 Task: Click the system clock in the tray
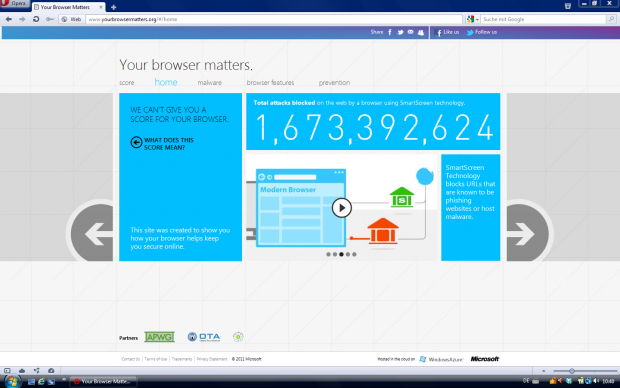coord(608,381)
